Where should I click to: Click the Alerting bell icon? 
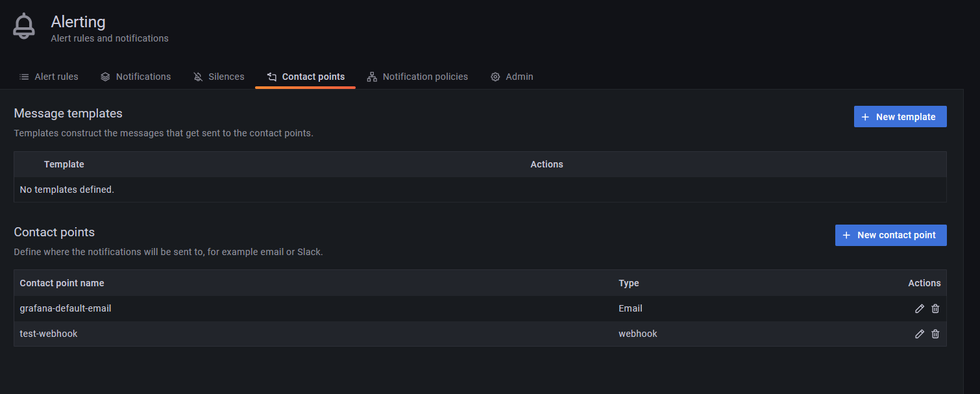coord(25,27)
